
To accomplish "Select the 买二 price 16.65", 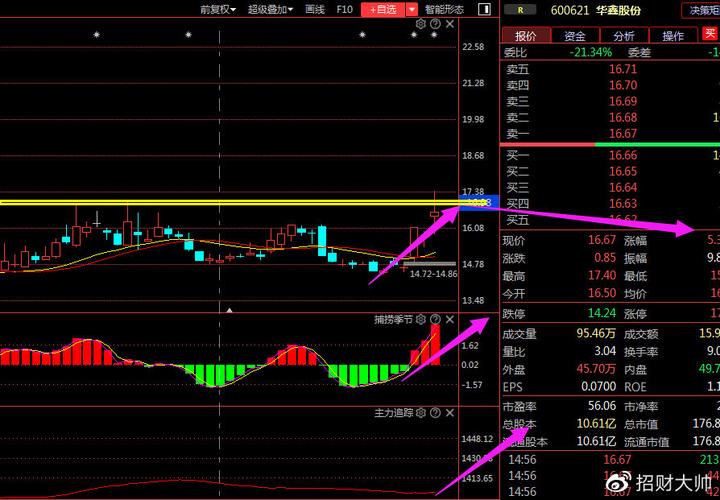I will pyautogui.click(x=623, y=171).
